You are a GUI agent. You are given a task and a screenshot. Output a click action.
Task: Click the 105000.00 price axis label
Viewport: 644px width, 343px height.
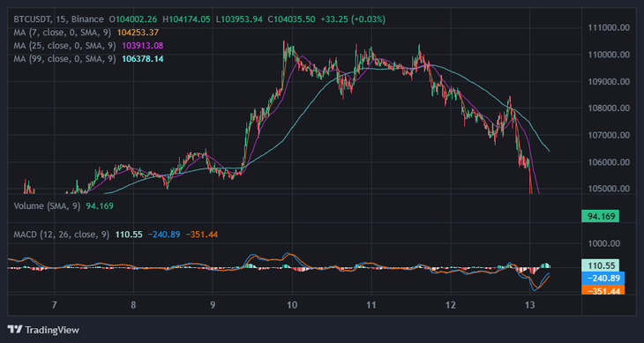tap(609, 189)
